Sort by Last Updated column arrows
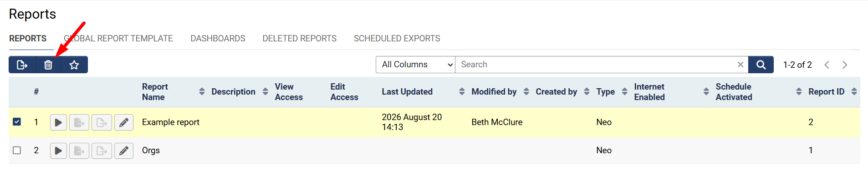This screenshot has width=868, height=176. [x=462, y=91]
